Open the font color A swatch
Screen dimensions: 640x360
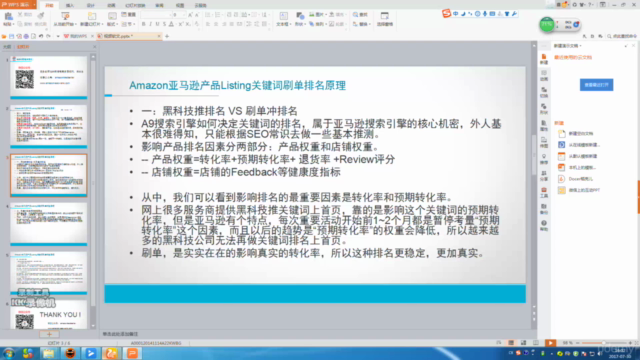point(171,24)
